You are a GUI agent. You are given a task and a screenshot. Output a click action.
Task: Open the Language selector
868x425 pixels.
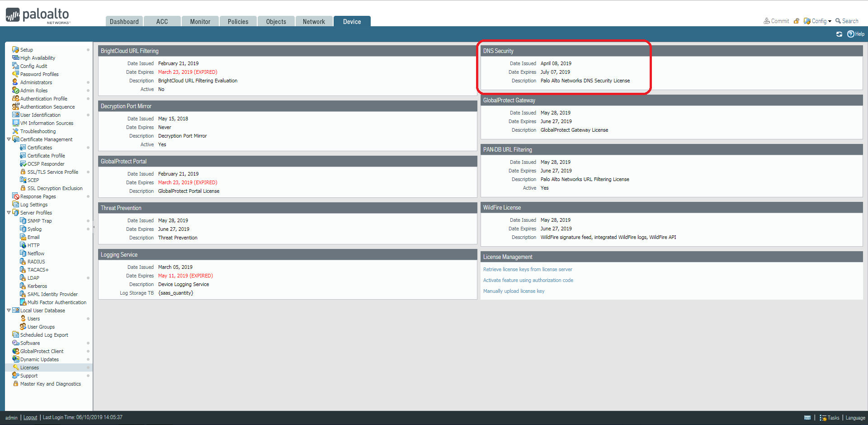pyautogui.click(x=855, y=418)
